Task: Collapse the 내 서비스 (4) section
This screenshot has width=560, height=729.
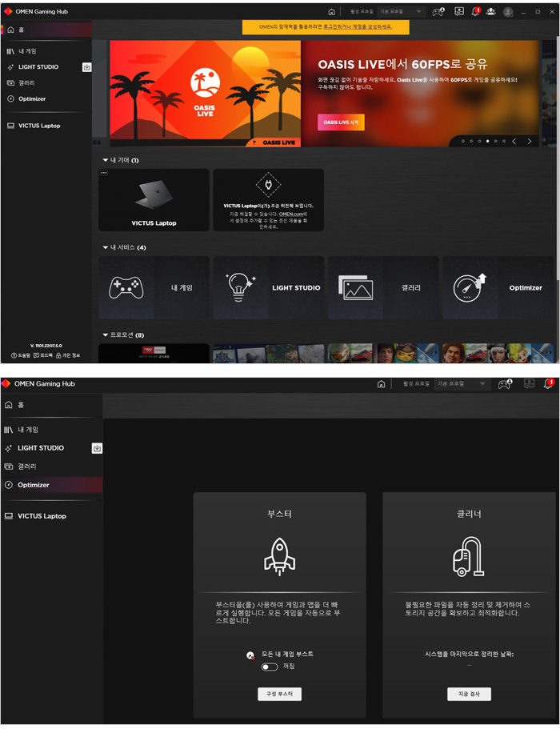Action: click(105, 248)
